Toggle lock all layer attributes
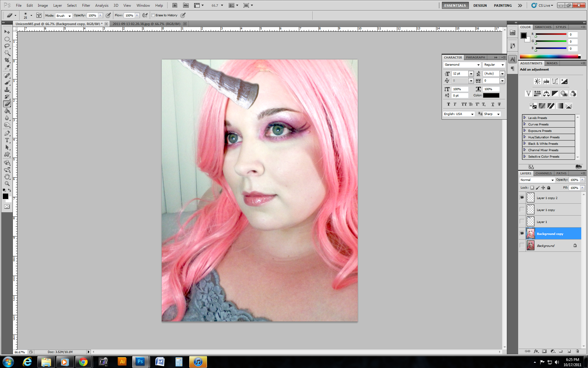588x368 pixels. click(x=549, y=188)
